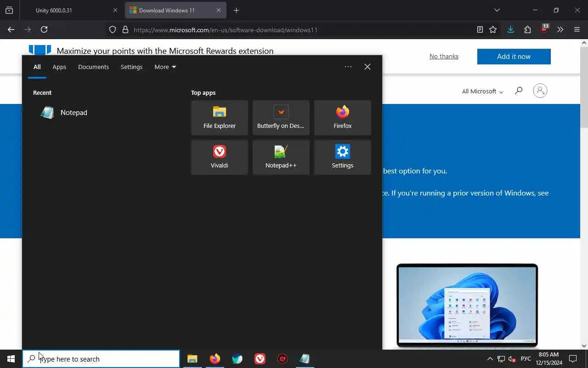The height and width of the screenshot is (368, 588).
Task: Launch Butterfly on Desktop app tile
Action: [281, 118]
